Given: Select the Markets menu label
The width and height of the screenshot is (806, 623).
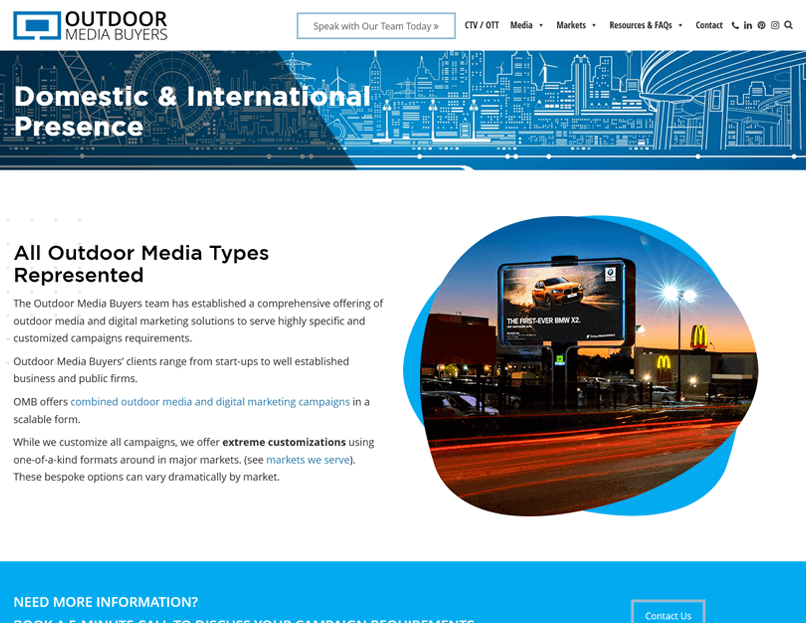Looking at the screenshot, I should [x=571, y=26].
